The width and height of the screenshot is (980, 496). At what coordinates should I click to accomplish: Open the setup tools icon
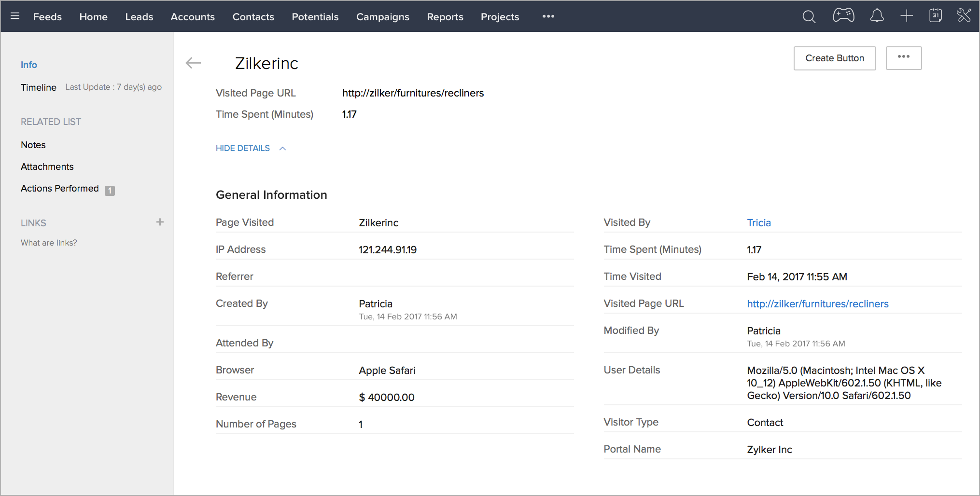coord(964,15)
